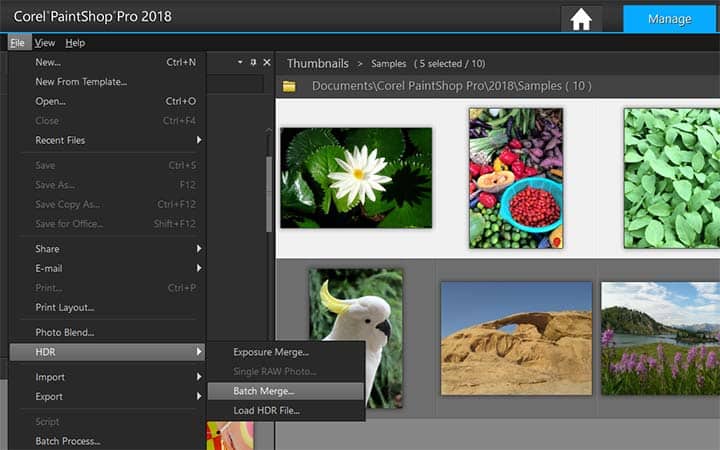Expand the Import submenu
Screen dimensions: 720x450
coord(107,377)
